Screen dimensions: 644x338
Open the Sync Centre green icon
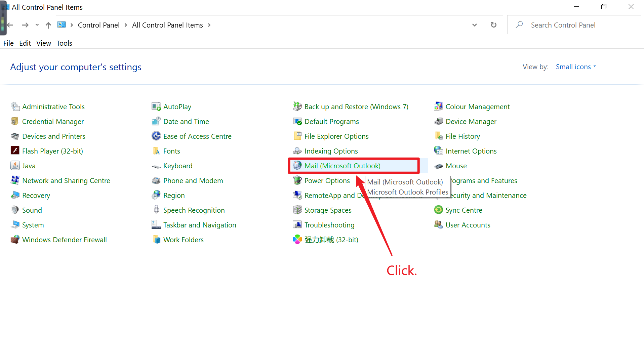[439, 210]
